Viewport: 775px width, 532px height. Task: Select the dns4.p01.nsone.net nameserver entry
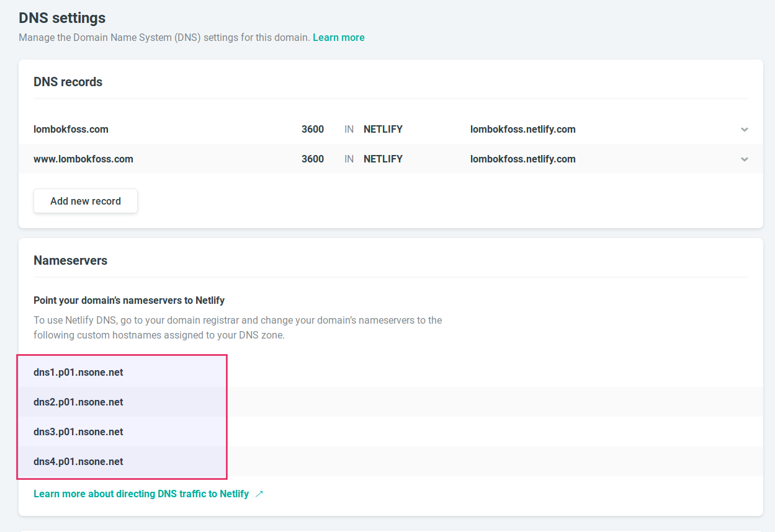click(x=78, y=461)
